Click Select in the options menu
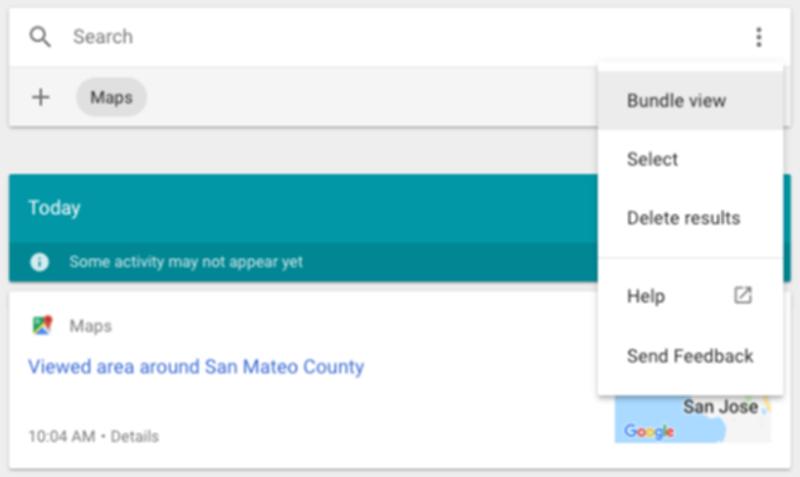The image size is (800, 477). 652,159
